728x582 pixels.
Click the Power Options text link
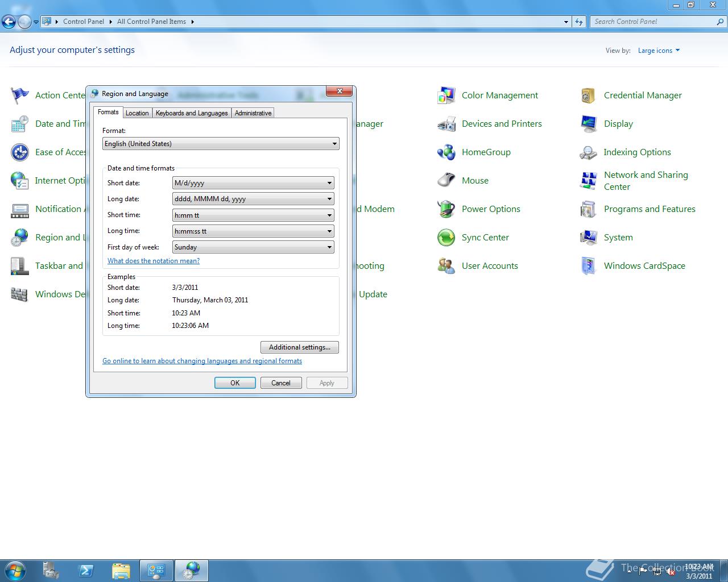pos(491,209)
